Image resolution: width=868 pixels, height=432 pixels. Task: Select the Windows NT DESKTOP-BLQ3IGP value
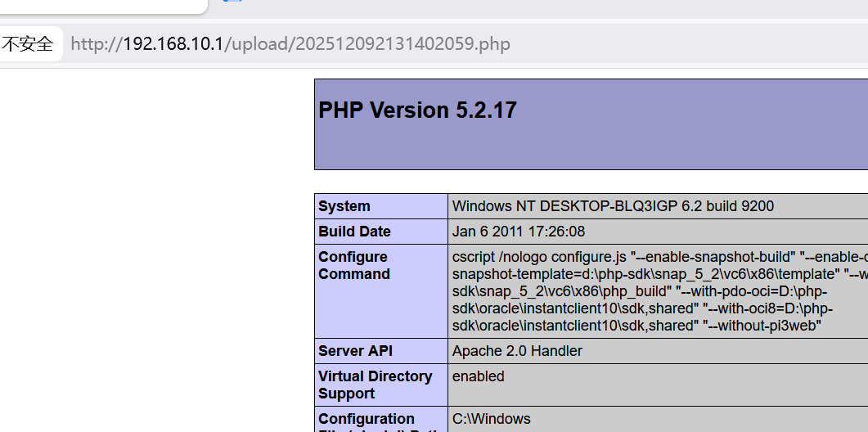pyautogui.click(x=613, y=206)
